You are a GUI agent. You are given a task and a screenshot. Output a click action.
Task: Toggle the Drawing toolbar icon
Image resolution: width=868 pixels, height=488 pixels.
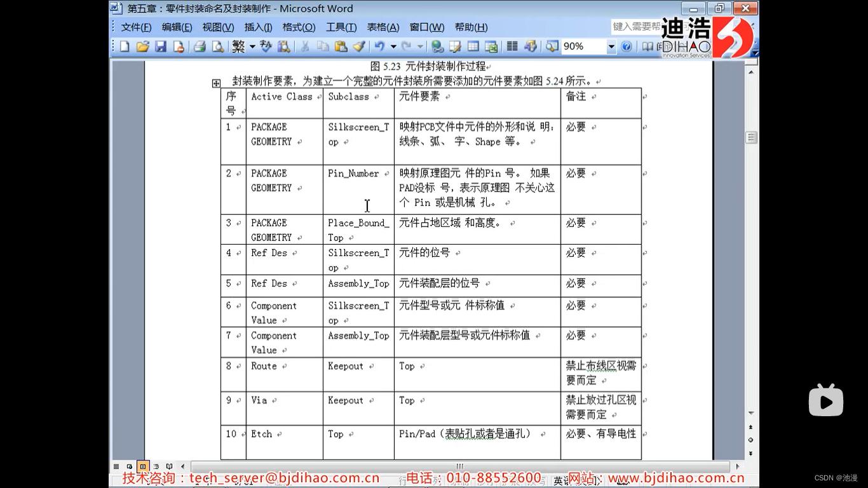point(530,46)
